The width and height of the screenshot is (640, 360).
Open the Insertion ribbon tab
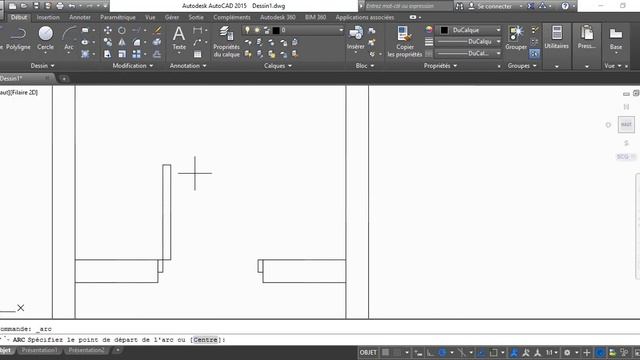click(48, 17)
